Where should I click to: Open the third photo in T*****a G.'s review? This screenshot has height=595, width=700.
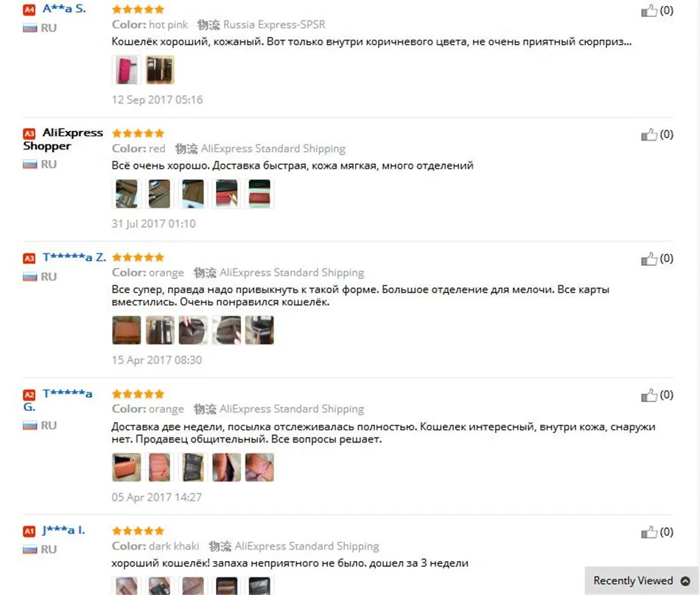pos(193,467)
